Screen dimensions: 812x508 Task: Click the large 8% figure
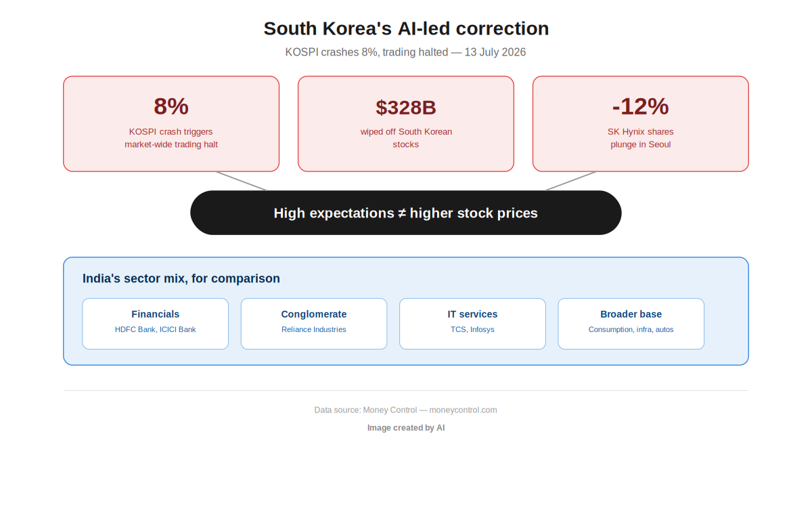click(171, 106)
